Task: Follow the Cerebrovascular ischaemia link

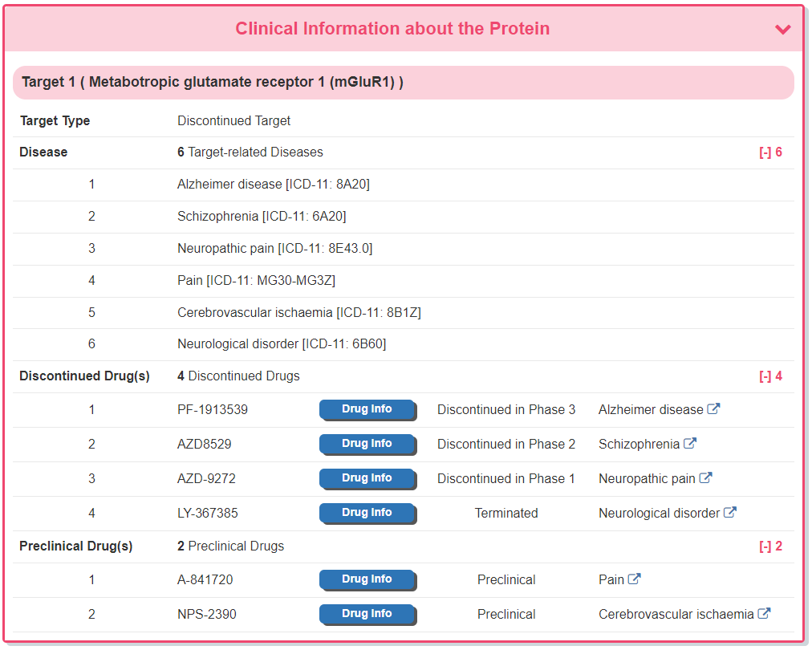Action: click(x=676, y=615)
